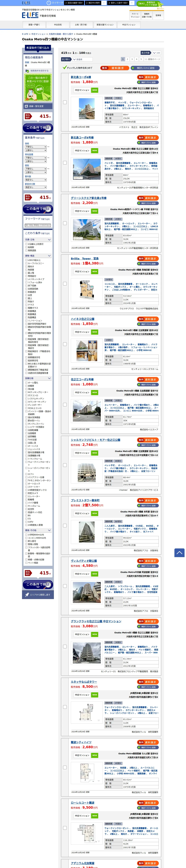Add ヴィルパティオ靭公園 to 検討リスト
This screenshot has width=186, height=868.
(x=148, y=566)
